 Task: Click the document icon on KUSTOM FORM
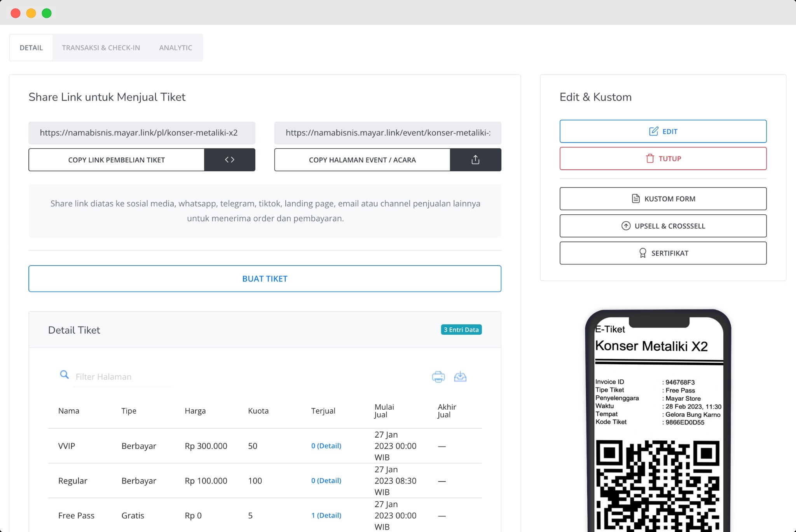click(x=635, y=198)
